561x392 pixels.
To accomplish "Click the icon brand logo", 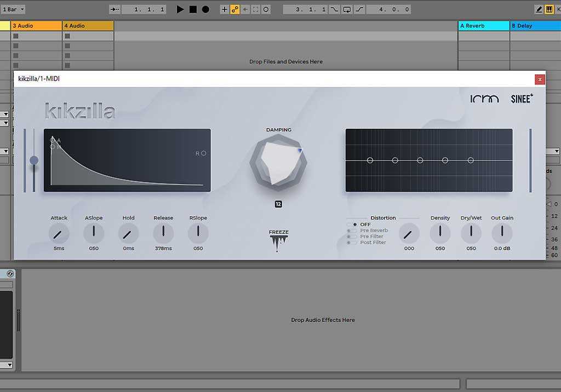I will tap(484, 99).
